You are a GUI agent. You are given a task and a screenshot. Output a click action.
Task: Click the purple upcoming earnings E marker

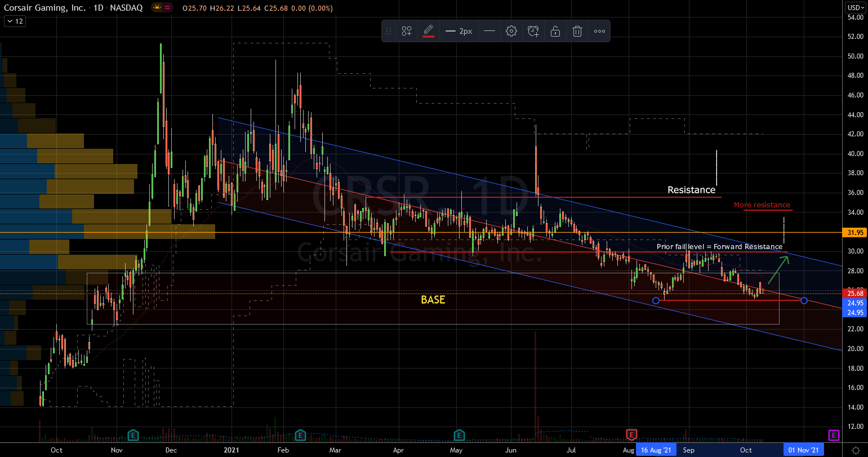tap(834, 434)
